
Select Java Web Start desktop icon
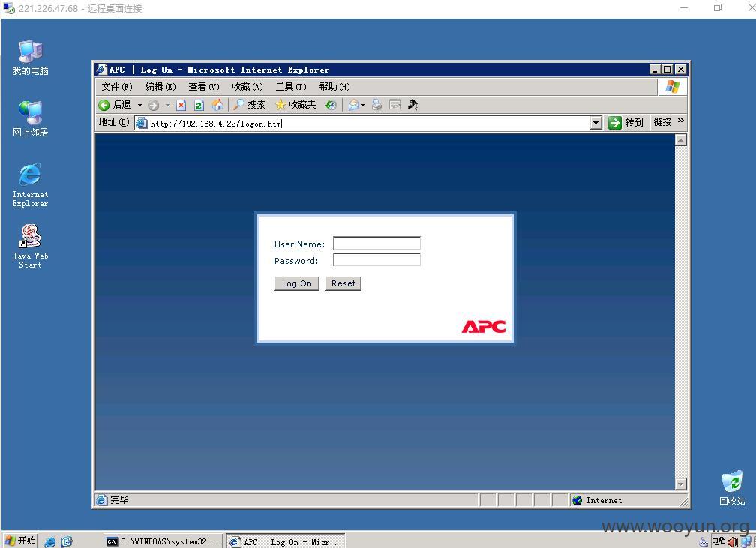tap(30, 247)
